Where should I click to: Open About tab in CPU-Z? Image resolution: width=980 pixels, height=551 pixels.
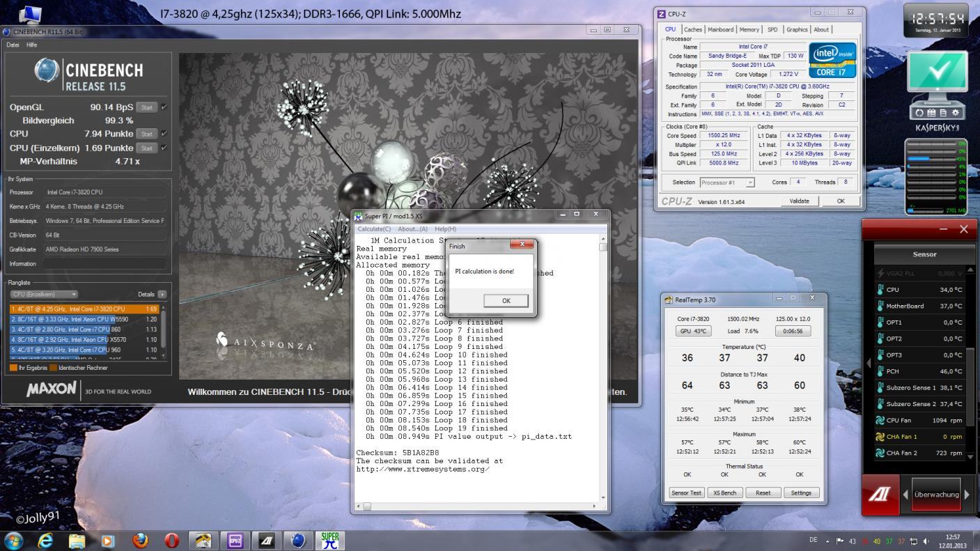click(x=822, y=29)
